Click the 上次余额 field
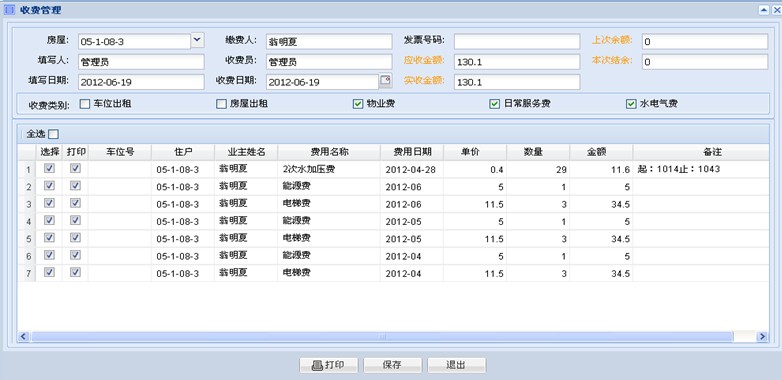The width and height of the screenshot is (782, 380). pyautogui.click(x=705, y=41)
